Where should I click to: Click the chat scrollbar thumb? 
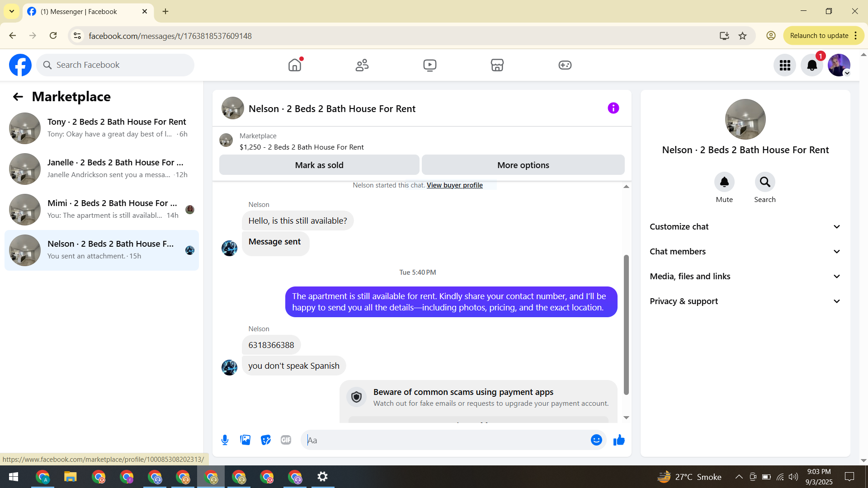click(x=626, y=325)
